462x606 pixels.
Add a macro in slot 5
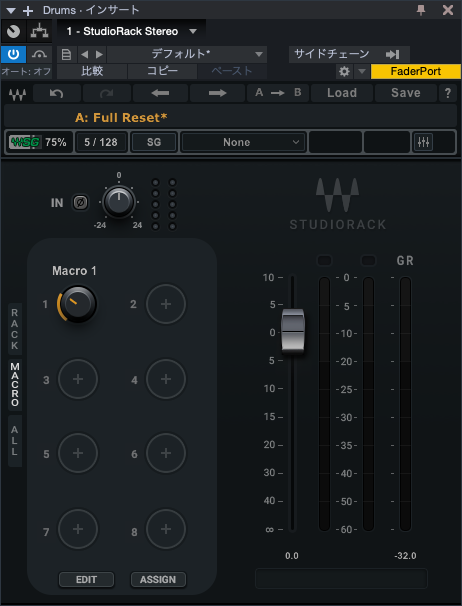(x=78, y=453)
